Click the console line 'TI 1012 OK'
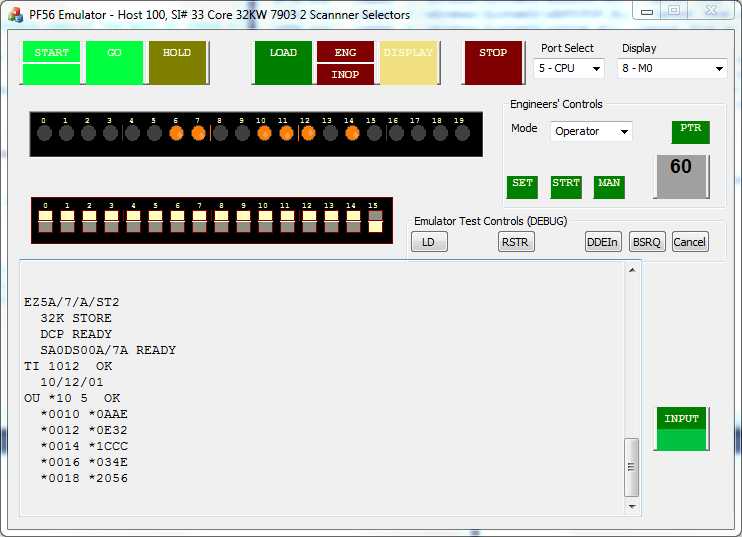The image size is (742, 537). [68, 366]
